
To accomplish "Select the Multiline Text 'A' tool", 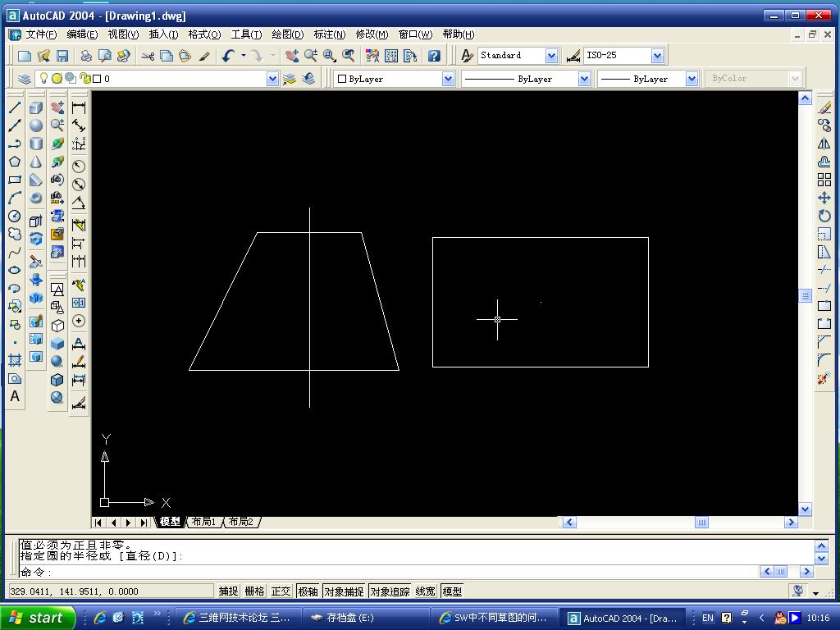I will pos(15,396).
